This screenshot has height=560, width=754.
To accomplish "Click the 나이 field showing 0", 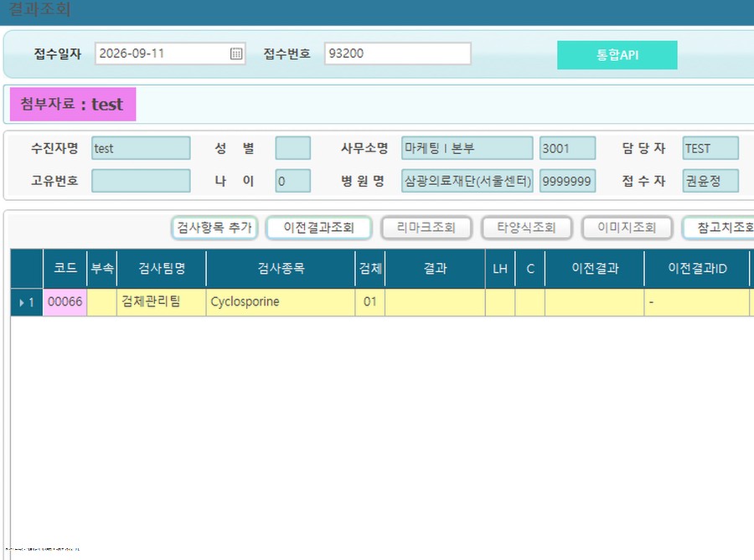I will point(293,181).
